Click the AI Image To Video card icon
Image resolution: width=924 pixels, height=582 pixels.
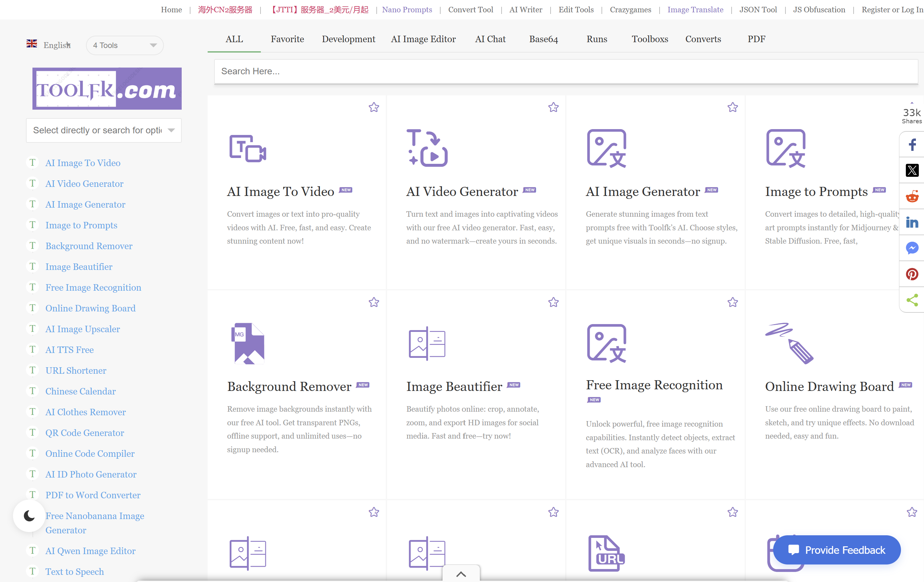pyautogui.click(x=248, y=149)
